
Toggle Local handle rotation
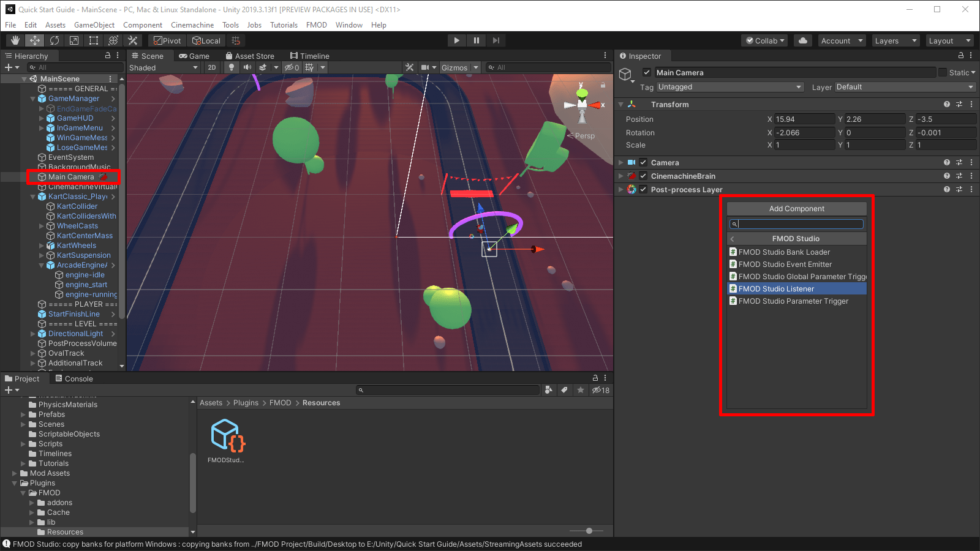pos(206,40)
